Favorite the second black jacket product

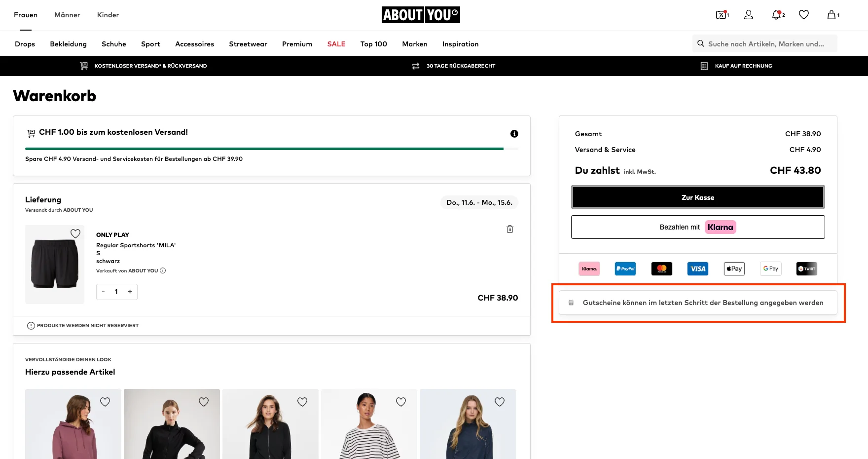click(204, 402)
